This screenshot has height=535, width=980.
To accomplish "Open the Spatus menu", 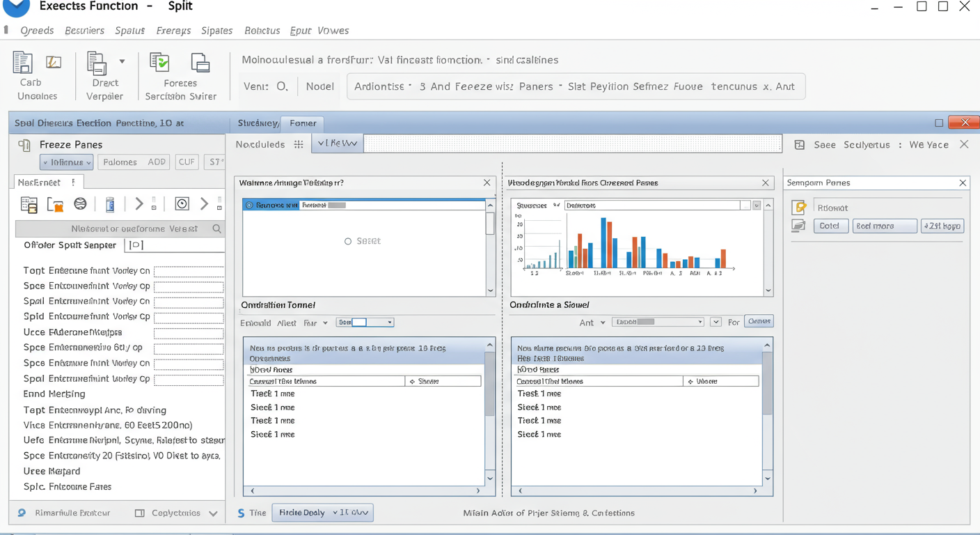I will pyautogui.click(x=129, y=31).
